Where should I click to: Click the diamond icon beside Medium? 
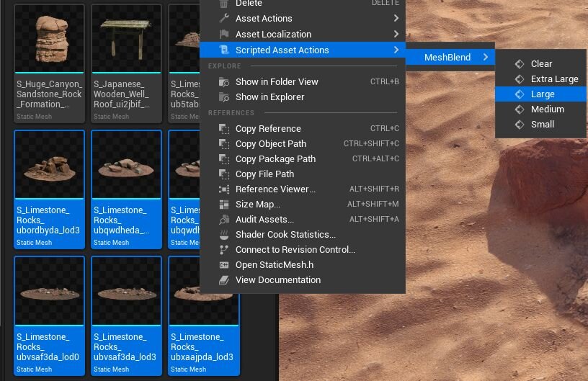pos(520,109)
